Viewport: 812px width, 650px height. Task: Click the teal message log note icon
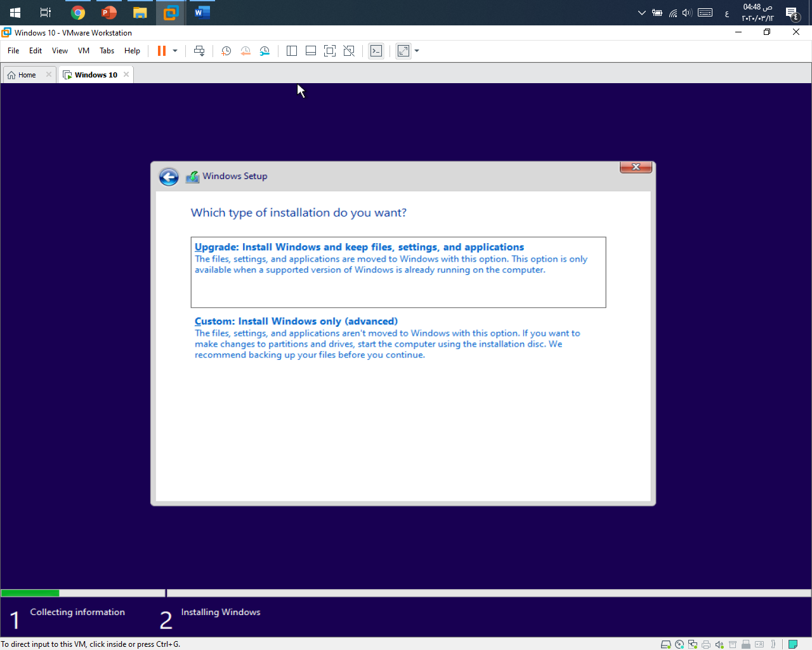tap(792, 644)
